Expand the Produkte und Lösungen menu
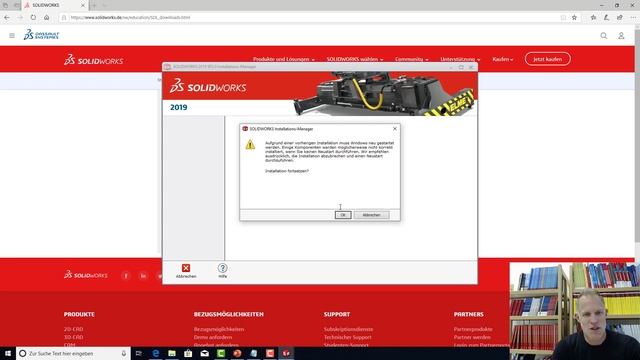The width and height of the screenshot is (640, 360). [284, 59]
